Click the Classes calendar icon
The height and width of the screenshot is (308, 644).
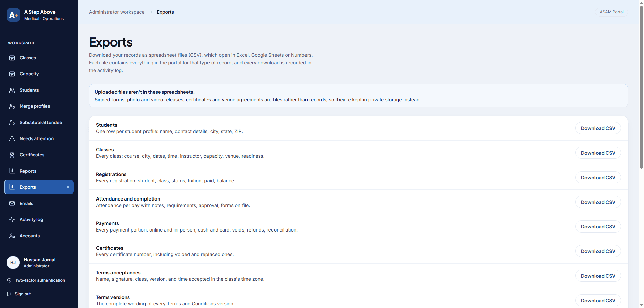12,58
